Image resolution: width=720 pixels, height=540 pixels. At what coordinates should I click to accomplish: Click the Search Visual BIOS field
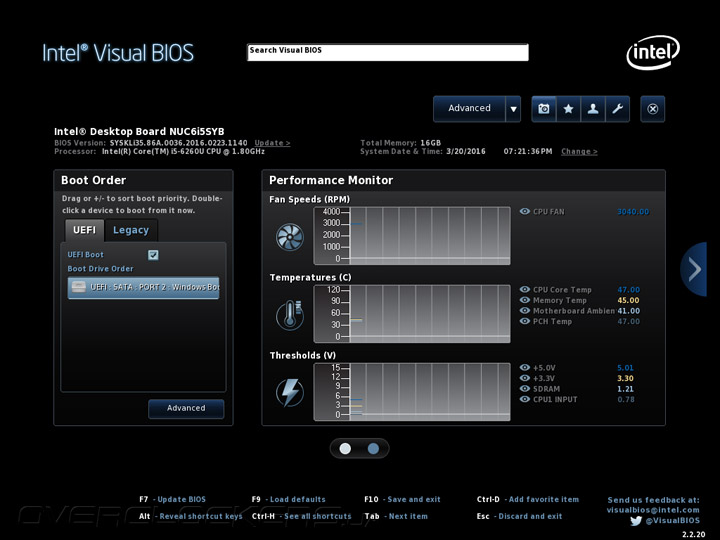coord(388,52)
